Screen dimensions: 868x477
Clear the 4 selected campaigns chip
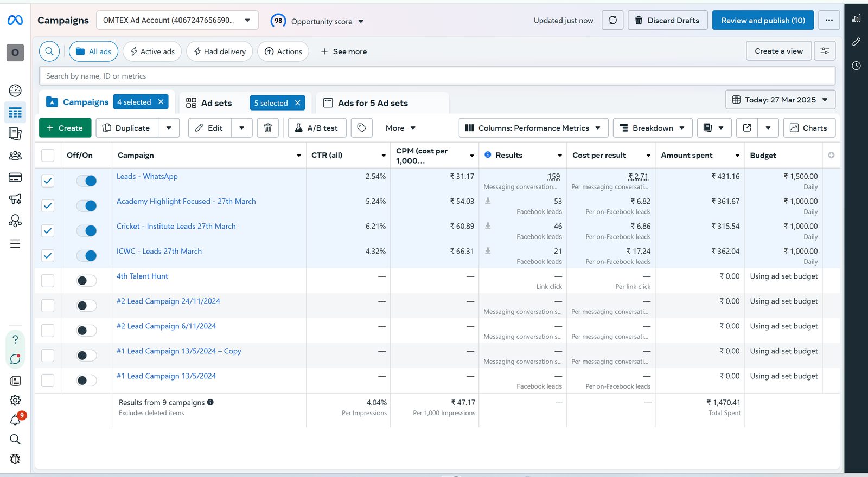[x=161, y=102]
